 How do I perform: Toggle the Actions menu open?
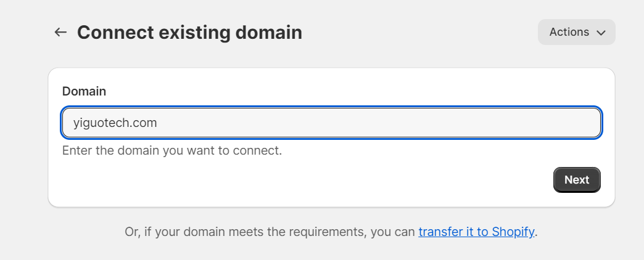(576, 32)
